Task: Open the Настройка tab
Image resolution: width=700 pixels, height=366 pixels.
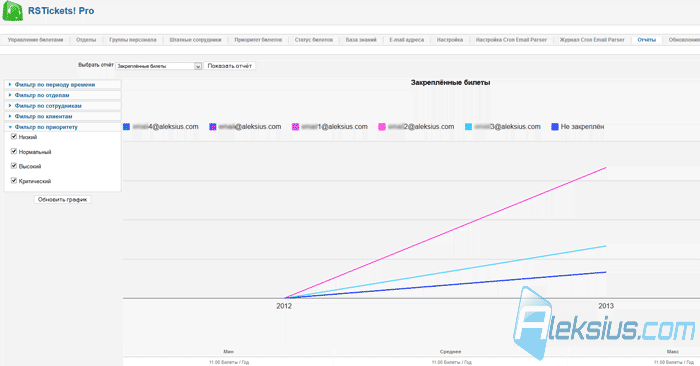Action: pyautogui.click(x=450, y=40)
